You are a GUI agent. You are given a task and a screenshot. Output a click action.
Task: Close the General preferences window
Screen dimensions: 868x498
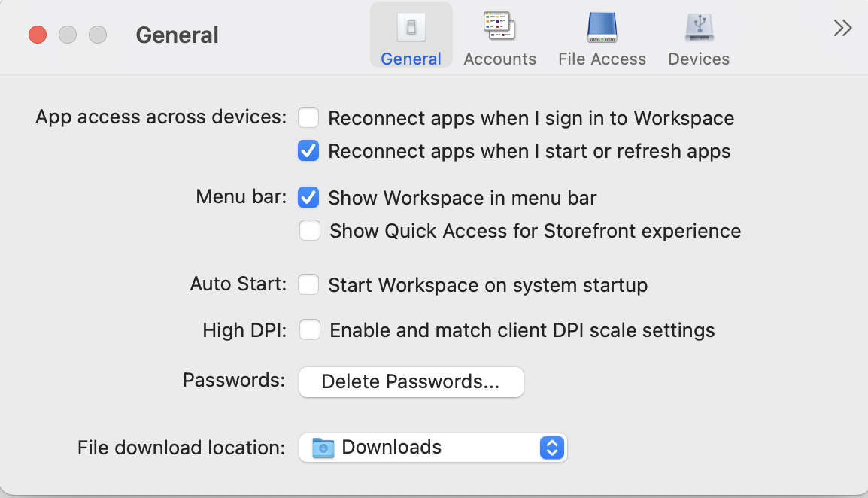click(x=38, y=35)
